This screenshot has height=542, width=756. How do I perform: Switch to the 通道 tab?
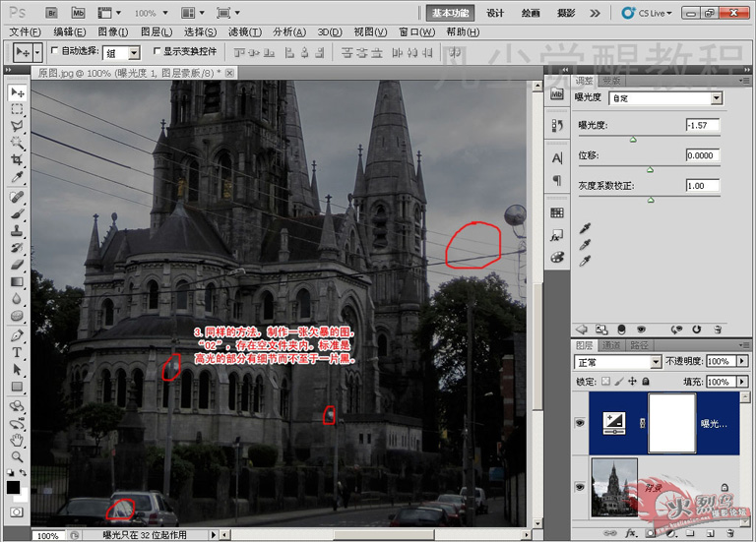click(x=611, y=345)
